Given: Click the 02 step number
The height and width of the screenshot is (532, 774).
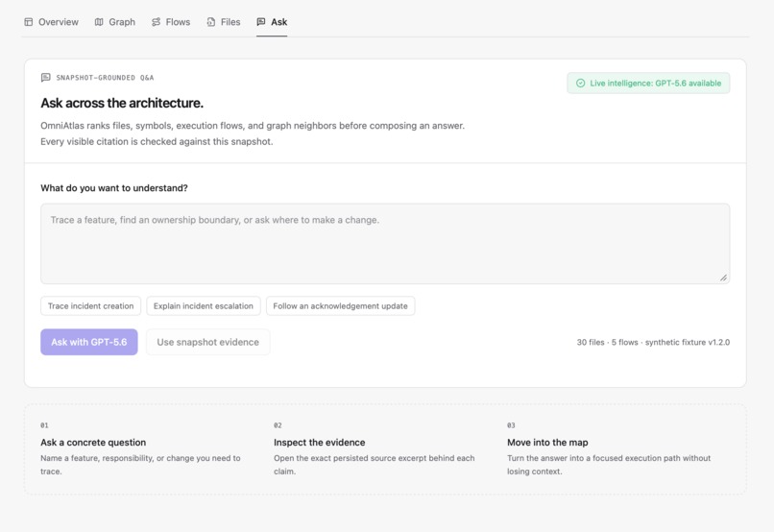Looking at the screenshot, I should tap(278, 425).
